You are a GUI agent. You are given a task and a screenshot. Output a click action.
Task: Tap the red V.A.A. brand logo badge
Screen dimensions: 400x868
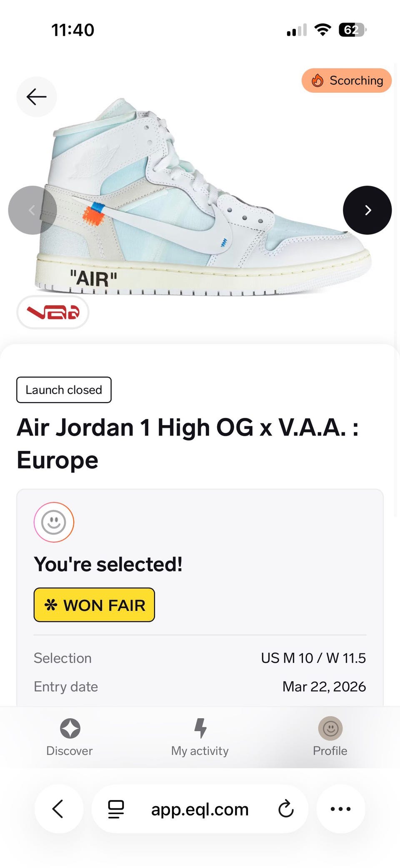click(53, 312)
